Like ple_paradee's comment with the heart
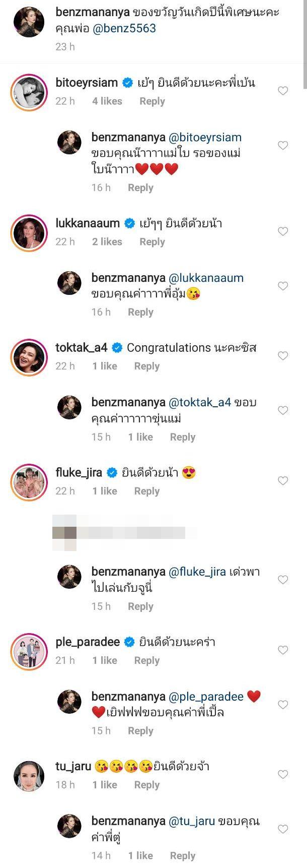The width and height of the screenshot is (307, 868). click(283, 650)
